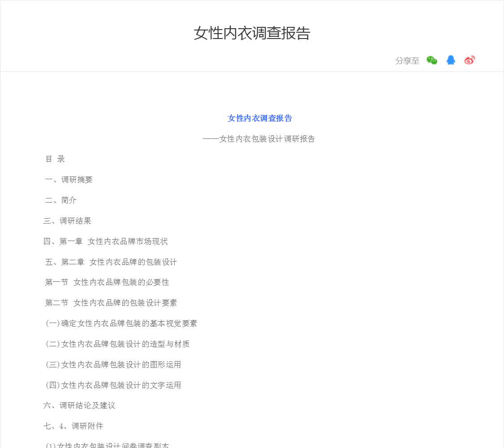Viewport: 504px width, 448px height.
Task: Select the subtitle 女性内衣包装设计调研报告
Action: pos(259,139)
